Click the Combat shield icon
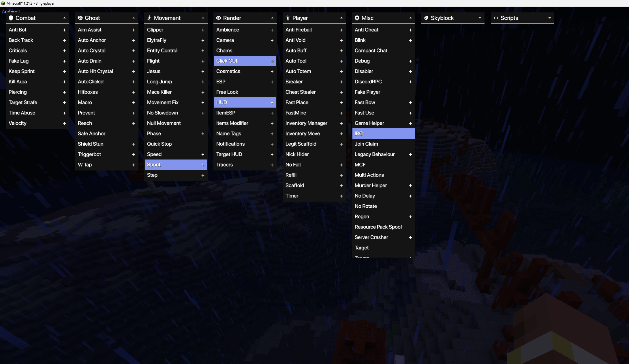The height and width of the screenshot is (364, 629). (x=11, y=18)
